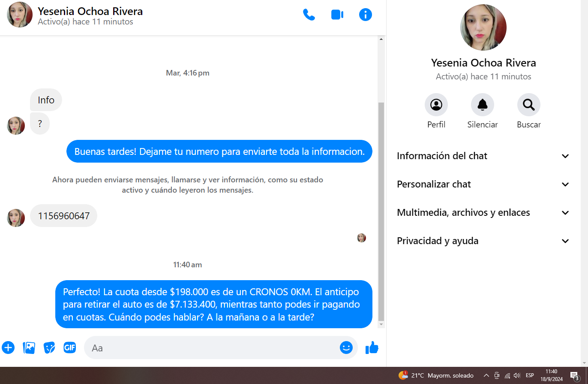Open the emoji picker in message field
The image size is (588, 384).
(346, 348)
